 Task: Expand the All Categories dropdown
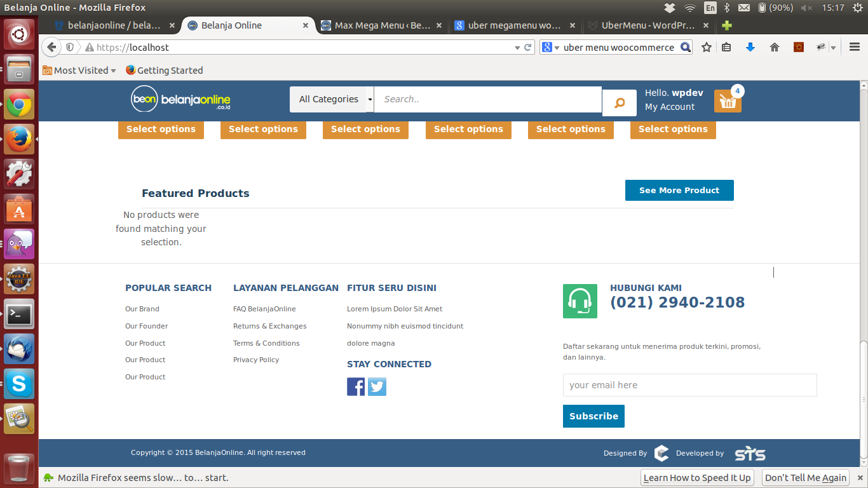pos(332,99)
